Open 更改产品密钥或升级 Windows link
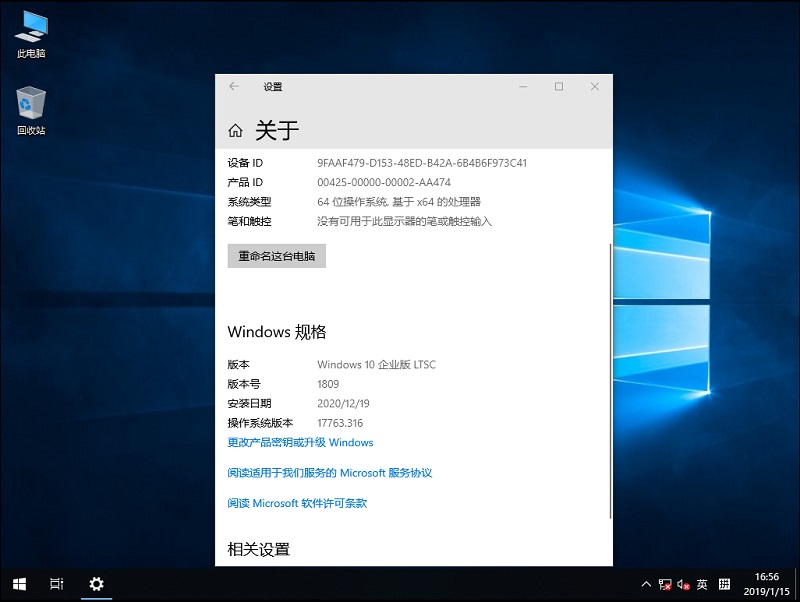The image size is (800, 602). coord(300,442)
